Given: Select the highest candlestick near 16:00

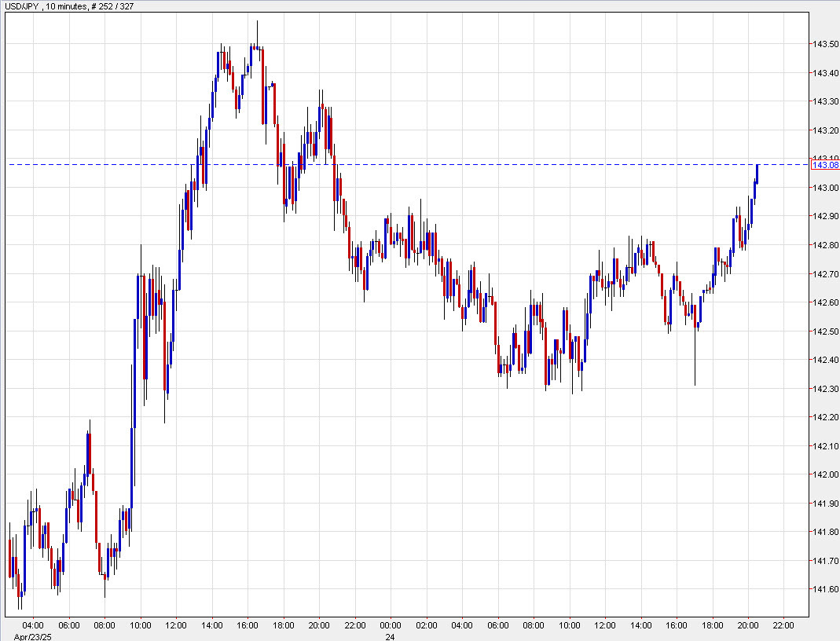Looking at the screenshot, I should (x=256, y=39).
